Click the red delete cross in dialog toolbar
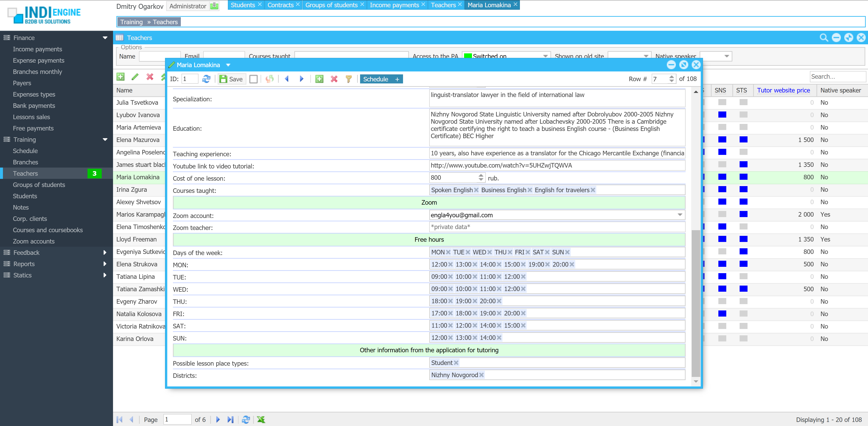868x426 pixels. (x=334, y=79)
